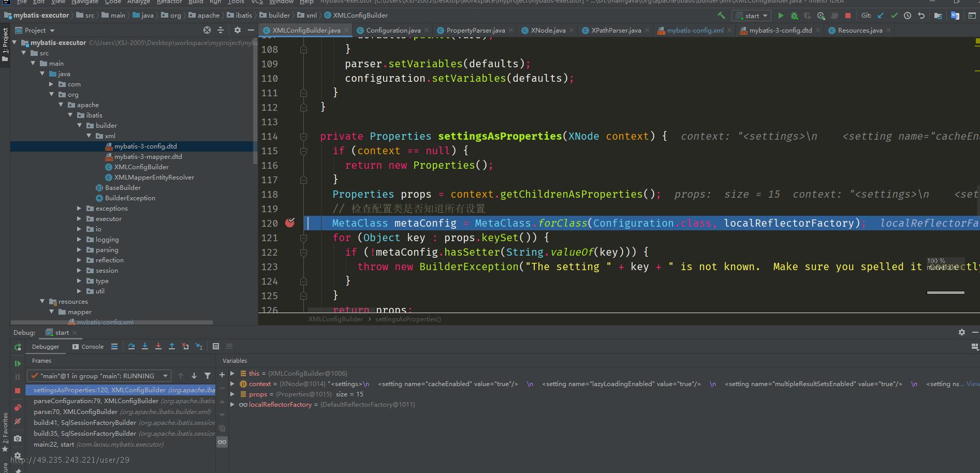
Task: Open Git history clock icon
Action: (908, 16)
